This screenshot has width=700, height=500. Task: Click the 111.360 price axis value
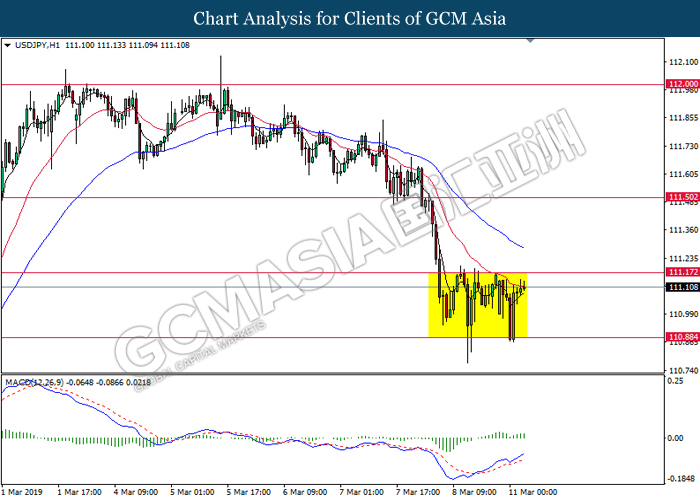click(x=683, y=230)
